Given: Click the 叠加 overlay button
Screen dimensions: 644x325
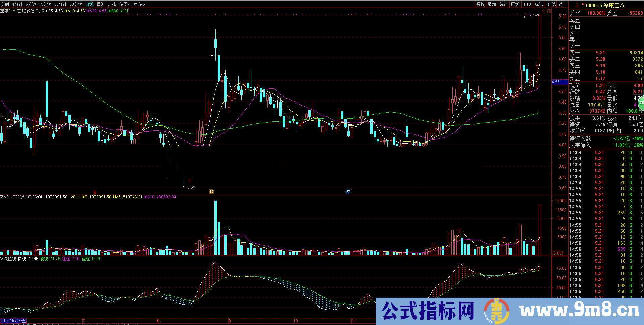Looking at the screenshot, I should coord(492,4).
